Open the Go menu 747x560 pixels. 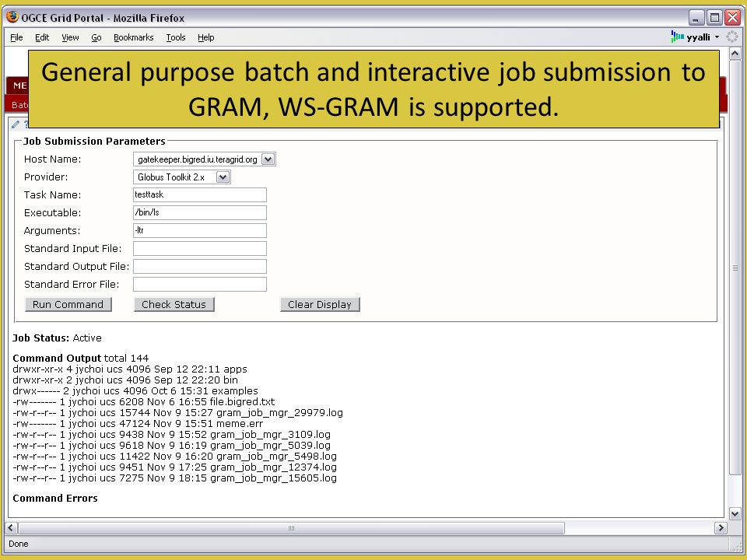[96, 37]
